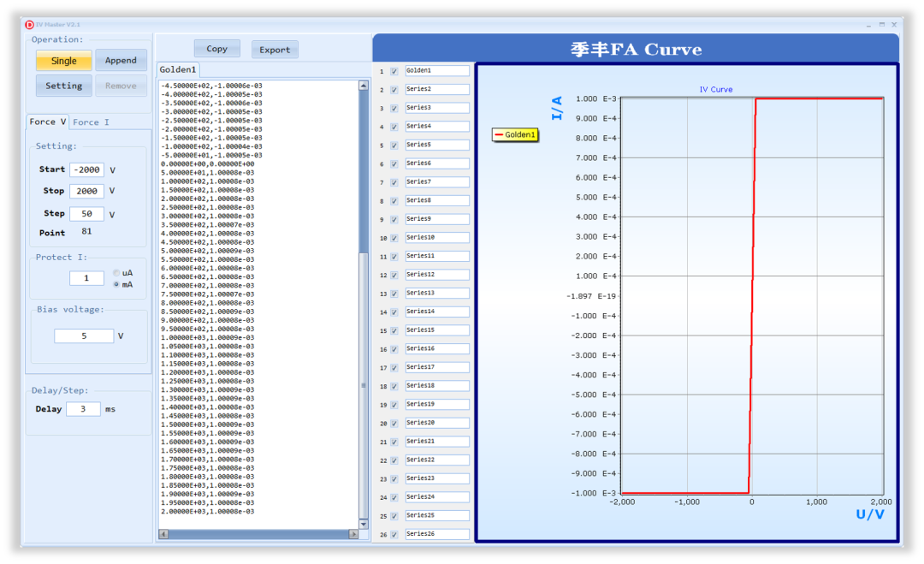Toggle the Series10 checkbox
This screenshot has height=564, width=924.
tap(394, 238)
